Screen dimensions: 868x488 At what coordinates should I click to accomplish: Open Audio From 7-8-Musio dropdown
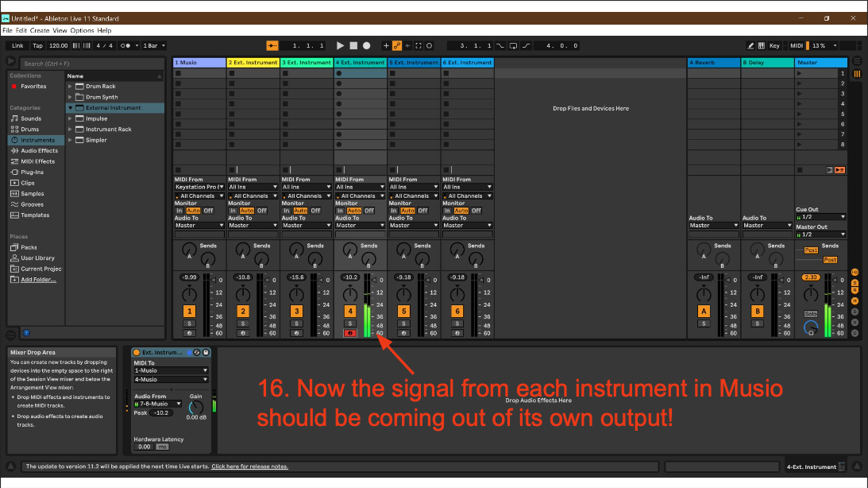tap(158, 404)
